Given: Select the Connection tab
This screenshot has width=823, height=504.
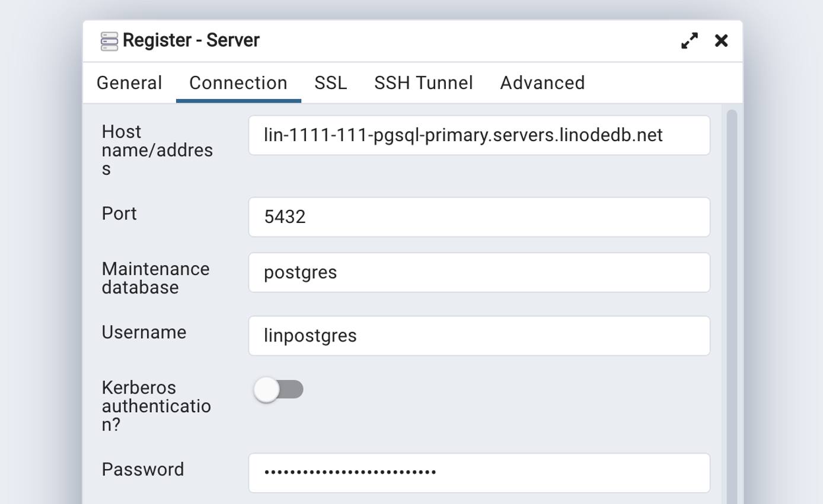Looking at the screenshot, I should 237,83.
